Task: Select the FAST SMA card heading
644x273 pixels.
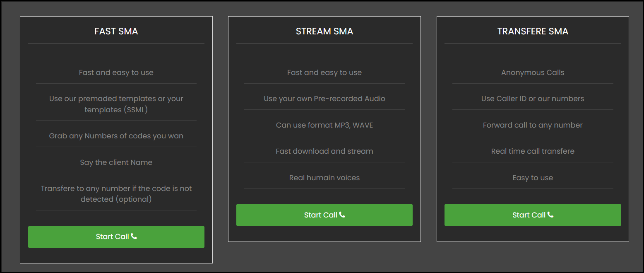Action: tap(116, 31)
